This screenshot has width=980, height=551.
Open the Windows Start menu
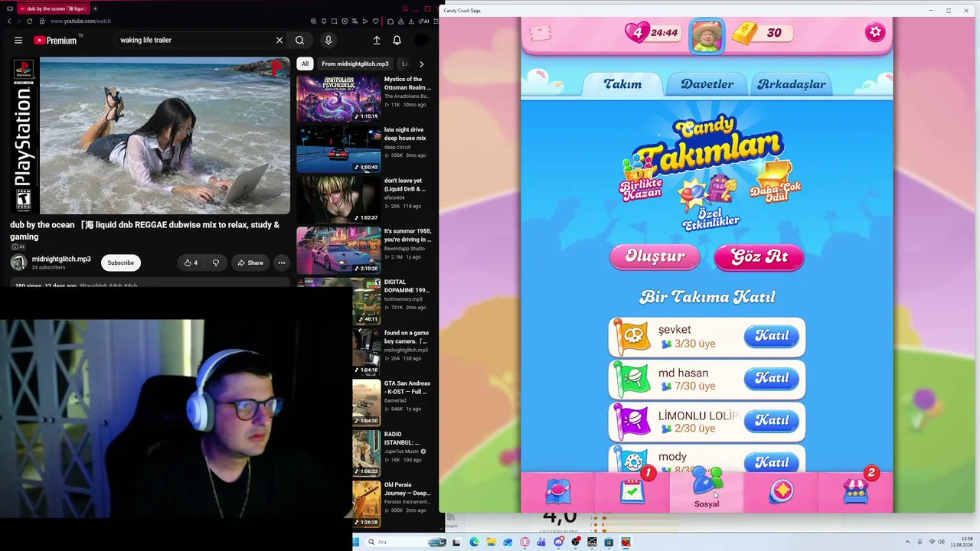356,543
